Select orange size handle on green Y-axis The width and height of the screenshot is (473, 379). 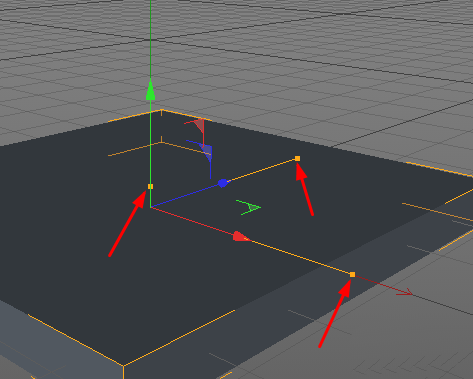point(150,186)
